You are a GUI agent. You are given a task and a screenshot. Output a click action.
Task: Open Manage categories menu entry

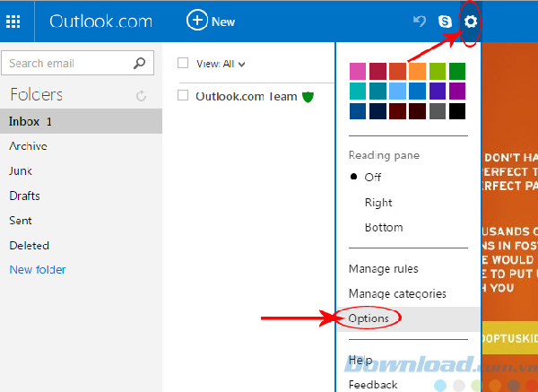point(397,294)
